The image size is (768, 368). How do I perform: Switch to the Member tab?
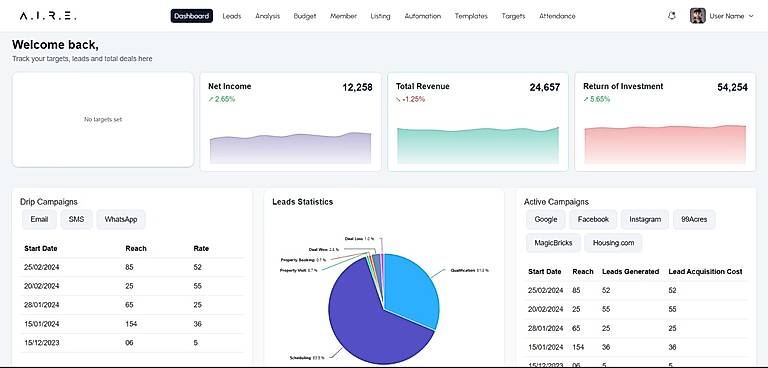[343, 16]
